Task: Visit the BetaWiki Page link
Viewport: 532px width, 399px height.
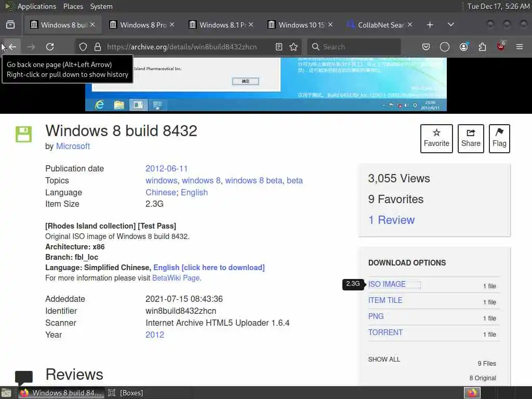Action: click(176, 278)
